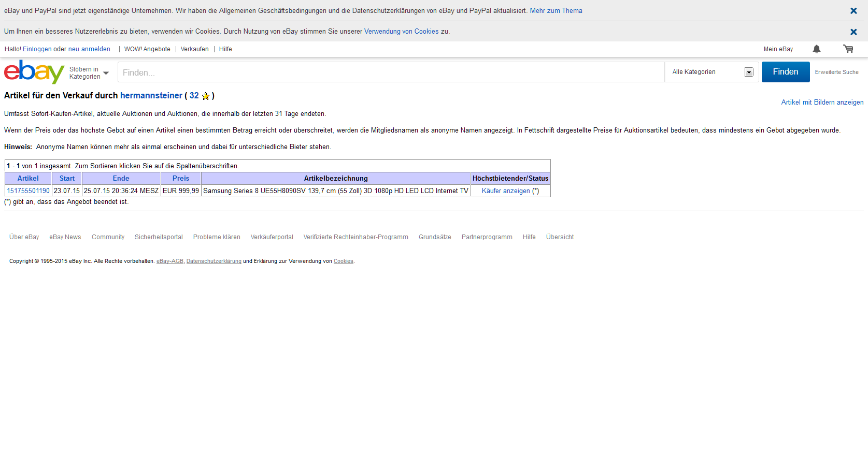Open seller hermannsteiner profile link

click(x=151, y=96)
